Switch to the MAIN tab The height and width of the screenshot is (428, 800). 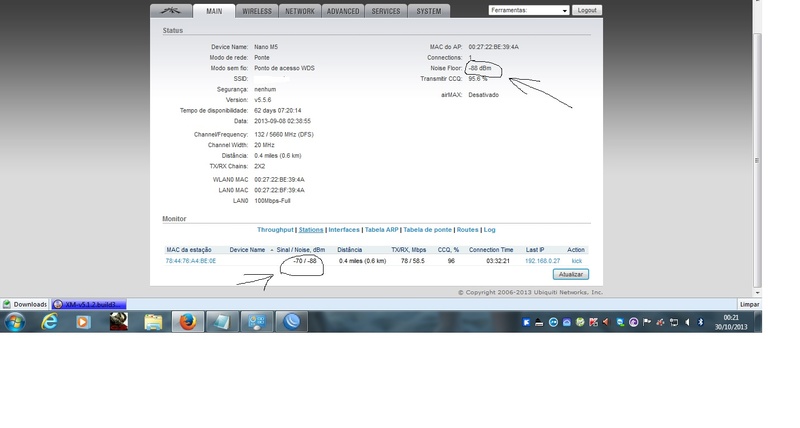pyautogui.click(x=214, y=11)
